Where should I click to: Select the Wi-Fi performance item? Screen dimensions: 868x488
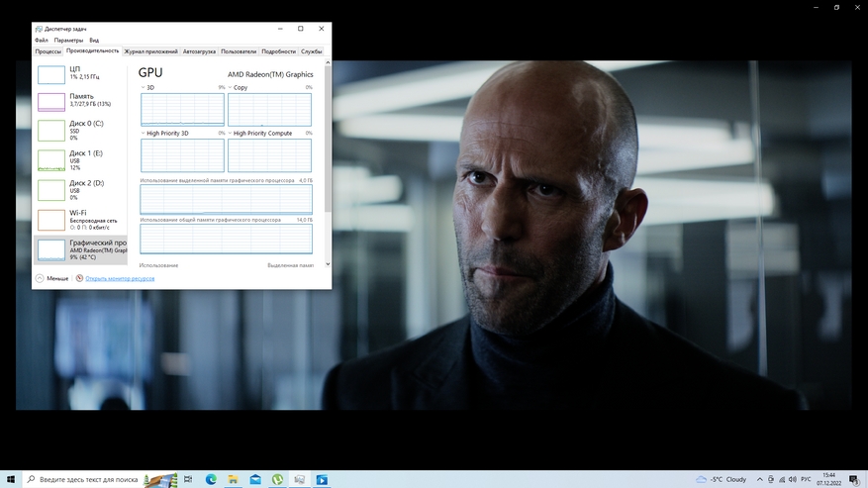point(80,220)
